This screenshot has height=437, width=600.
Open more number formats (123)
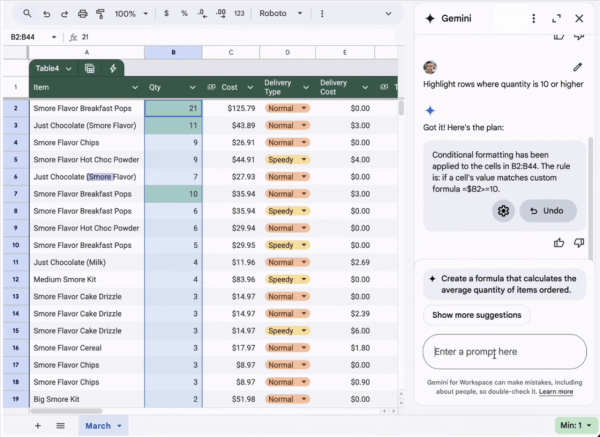click(x=239, y=13)
